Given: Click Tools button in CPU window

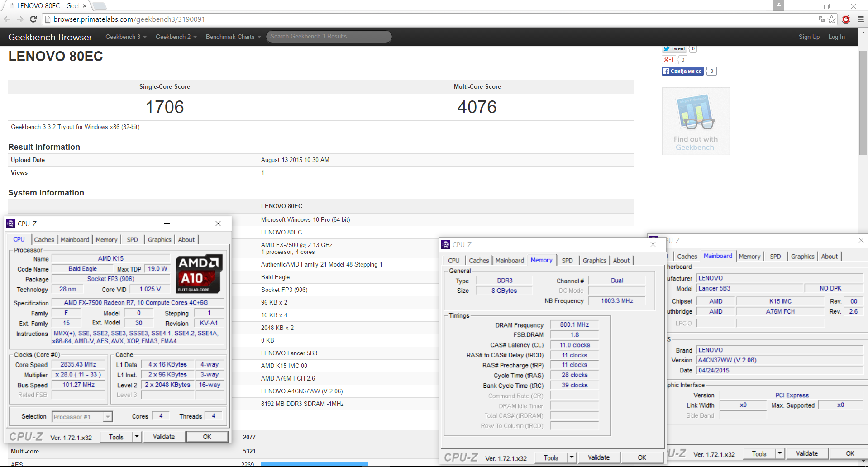Looking at the screenshot, I should (116, 437).
